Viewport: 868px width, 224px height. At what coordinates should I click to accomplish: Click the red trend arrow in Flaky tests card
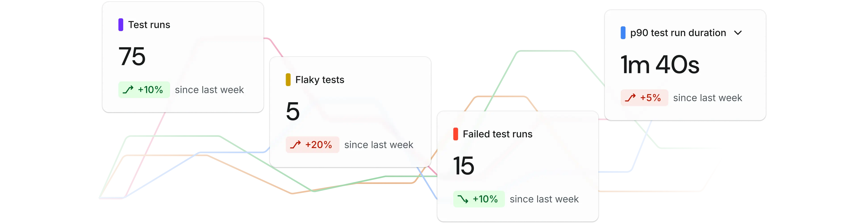(x=297, y=144)
